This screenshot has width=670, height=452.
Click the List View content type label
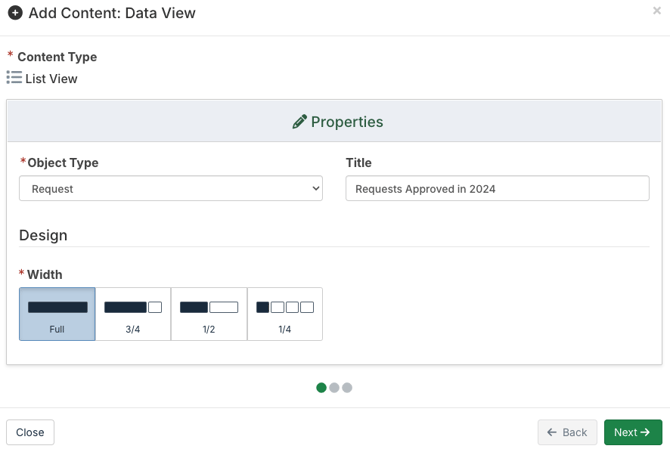(x=51, y=79)
